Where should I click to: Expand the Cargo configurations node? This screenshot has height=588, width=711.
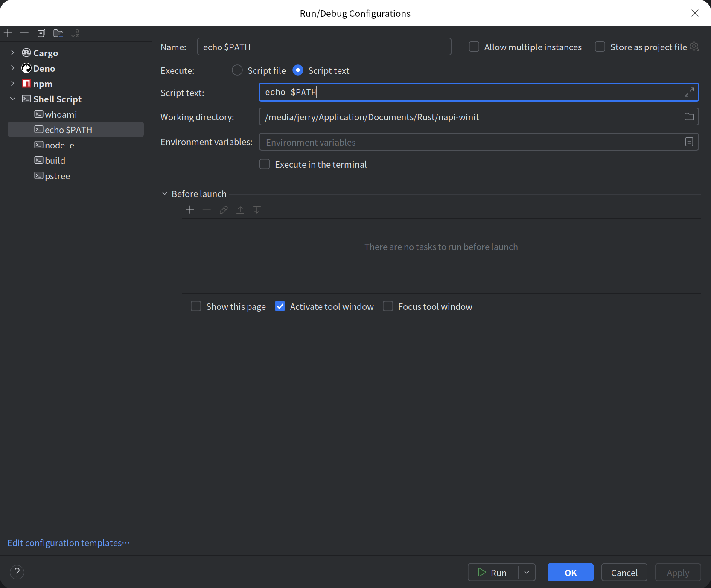pos(13,52)
